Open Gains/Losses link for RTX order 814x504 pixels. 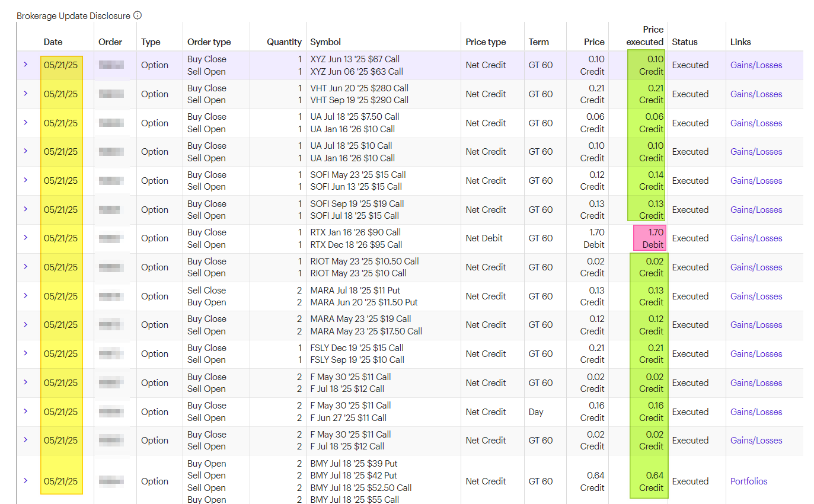coord(756,238)
